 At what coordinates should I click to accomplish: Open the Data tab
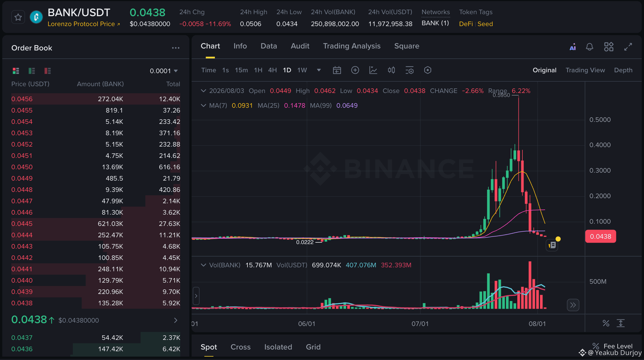pyautogui.click(x=269, y=46)
